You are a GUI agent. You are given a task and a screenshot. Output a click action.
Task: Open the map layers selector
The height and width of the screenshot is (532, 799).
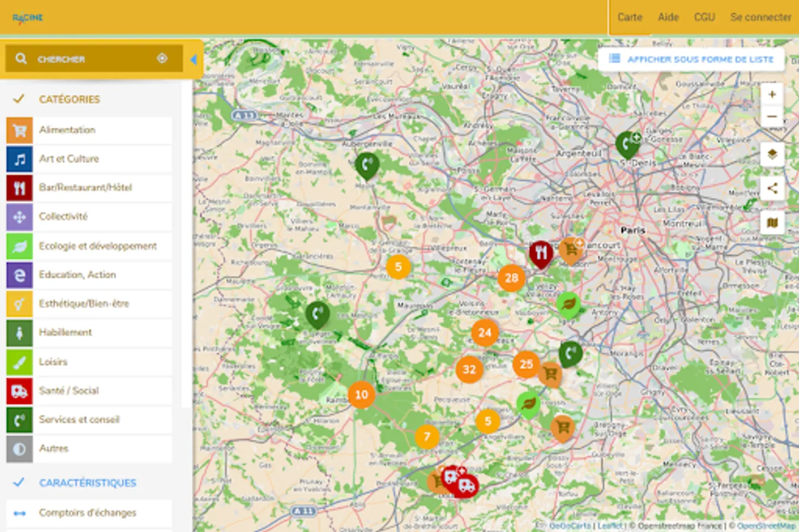(x=772, y=154)
